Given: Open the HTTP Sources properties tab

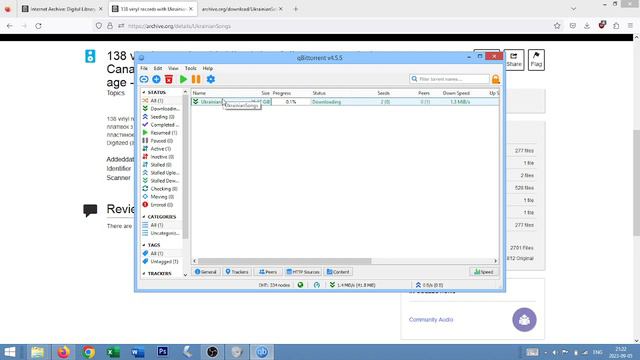Looking at the screenshot, I should tap(303, 272).
